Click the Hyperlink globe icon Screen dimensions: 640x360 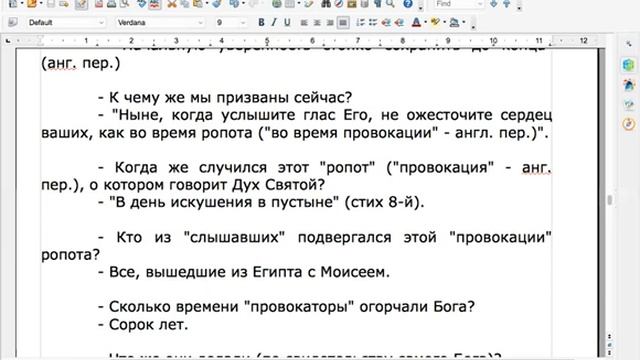[277, 4]
